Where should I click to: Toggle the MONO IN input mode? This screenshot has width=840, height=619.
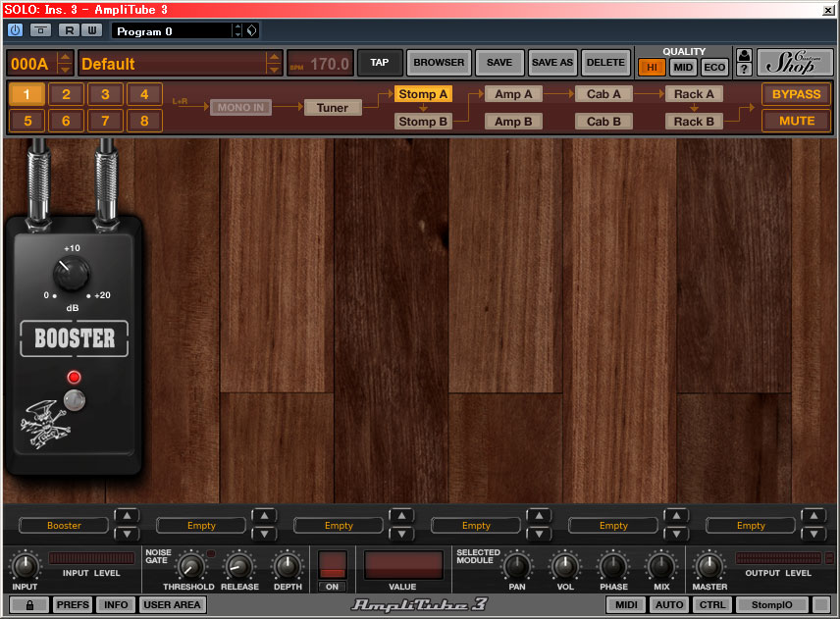click(x=240, y=108)
